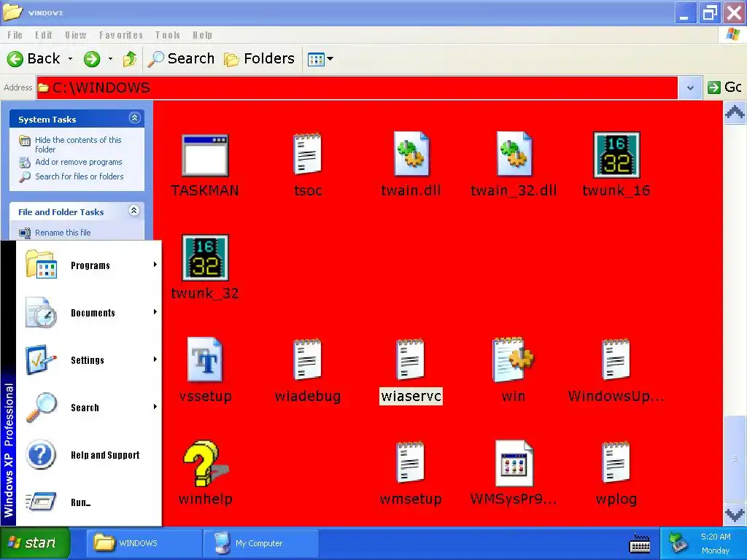Open the File menu

(x=15, y=35)
